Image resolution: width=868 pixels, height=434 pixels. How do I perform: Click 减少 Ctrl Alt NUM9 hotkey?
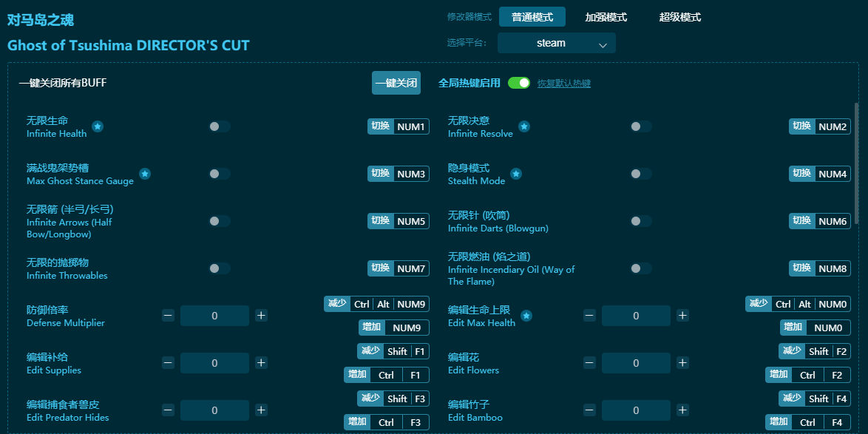(376, 304)
